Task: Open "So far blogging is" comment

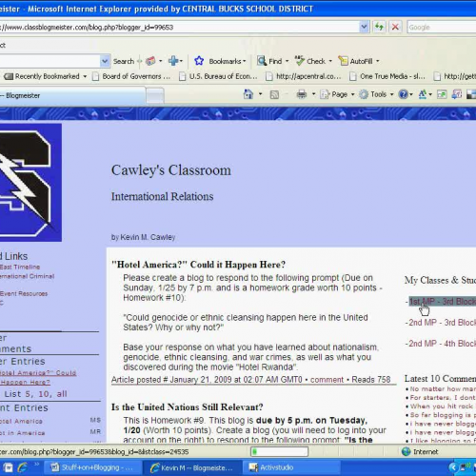Action: [443, 415]
